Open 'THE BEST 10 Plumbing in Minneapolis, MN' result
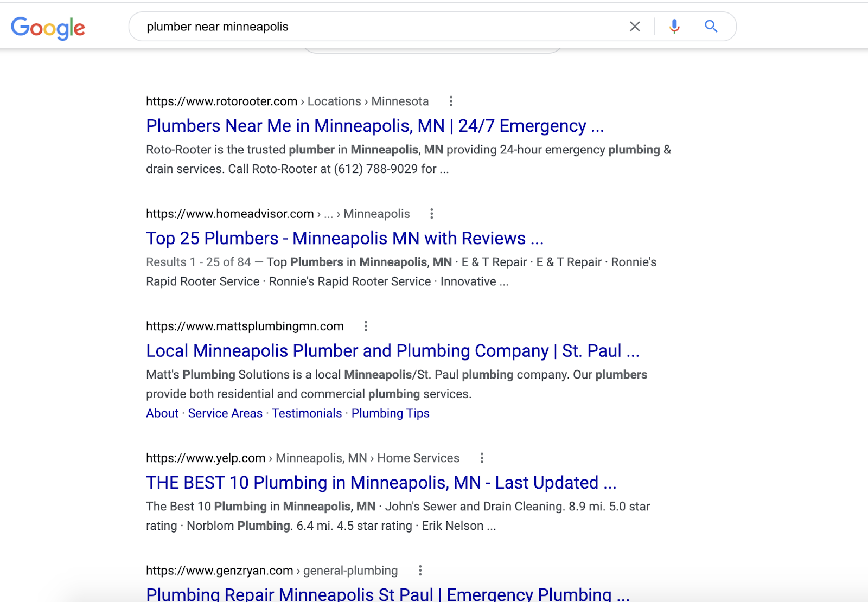 click(x=381, y=483)
